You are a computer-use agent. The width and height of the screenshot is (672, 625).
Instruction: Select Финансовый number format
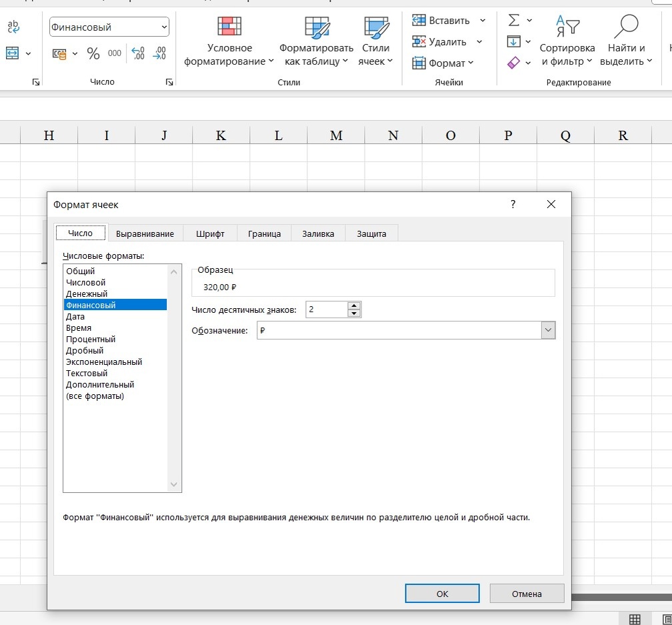point(115,305)
